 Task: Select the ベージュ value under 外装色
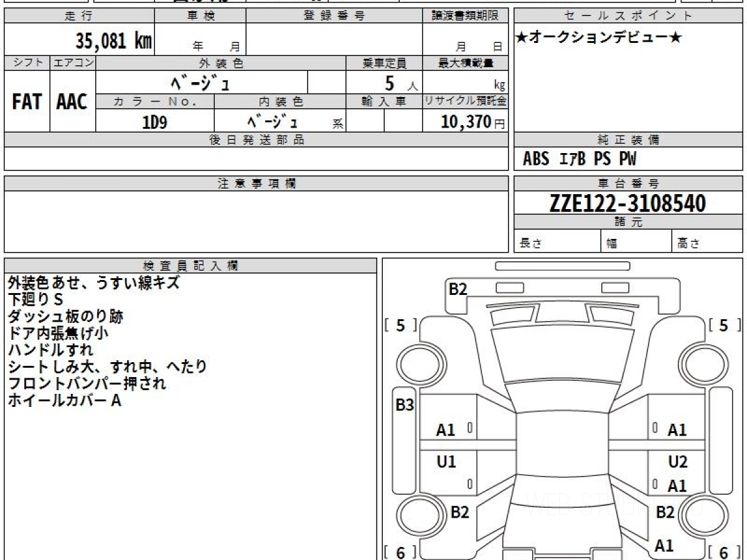201,82
